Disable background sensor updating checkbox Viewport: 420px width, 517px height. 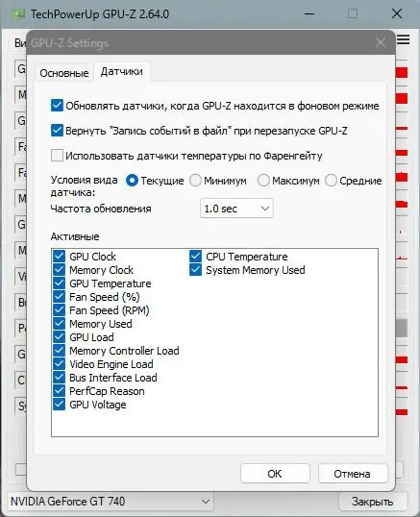click(57, 106)
